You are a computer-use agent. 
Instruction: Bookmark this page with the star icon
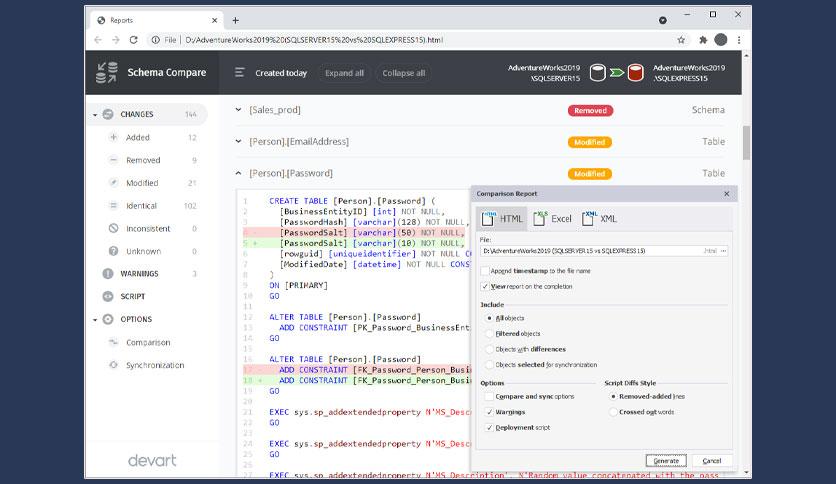click(681, 40)
